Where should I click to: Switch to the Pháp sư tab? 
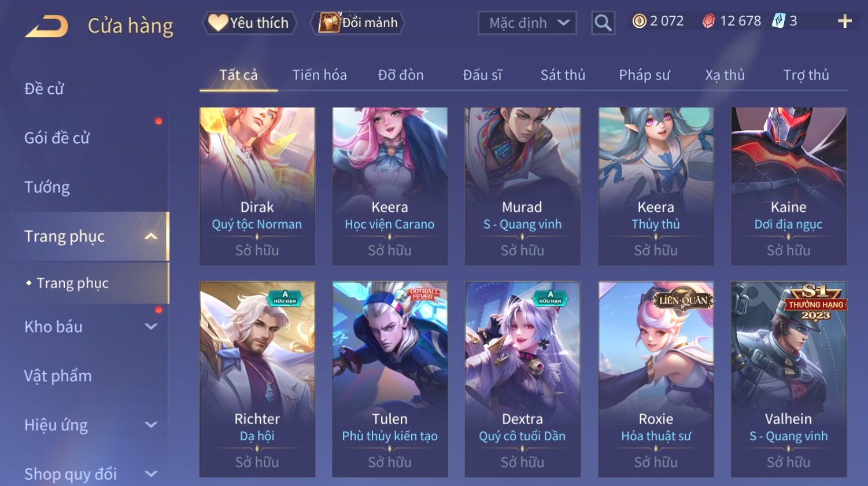tap(644, 75)
